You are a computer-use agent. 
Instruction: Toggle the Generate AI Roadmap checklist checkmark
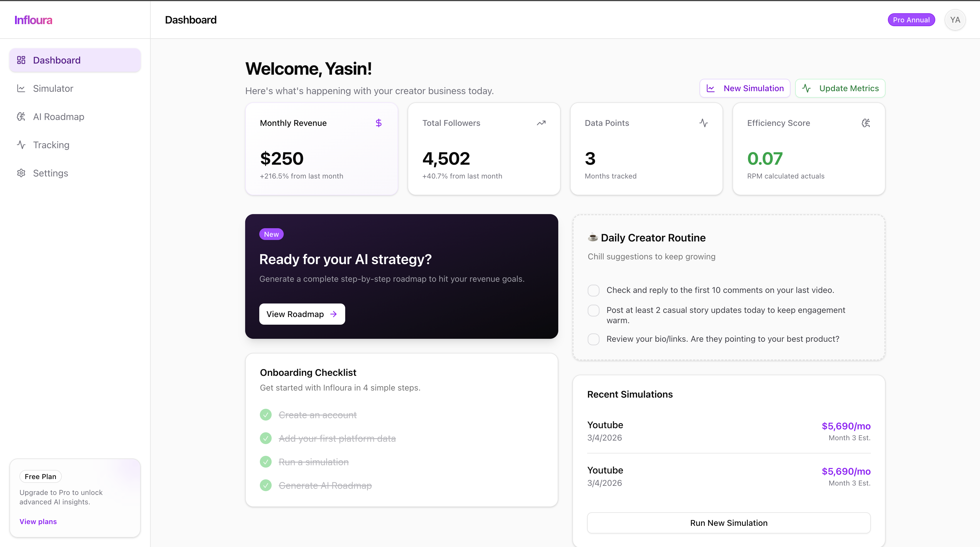pos(265,486)
